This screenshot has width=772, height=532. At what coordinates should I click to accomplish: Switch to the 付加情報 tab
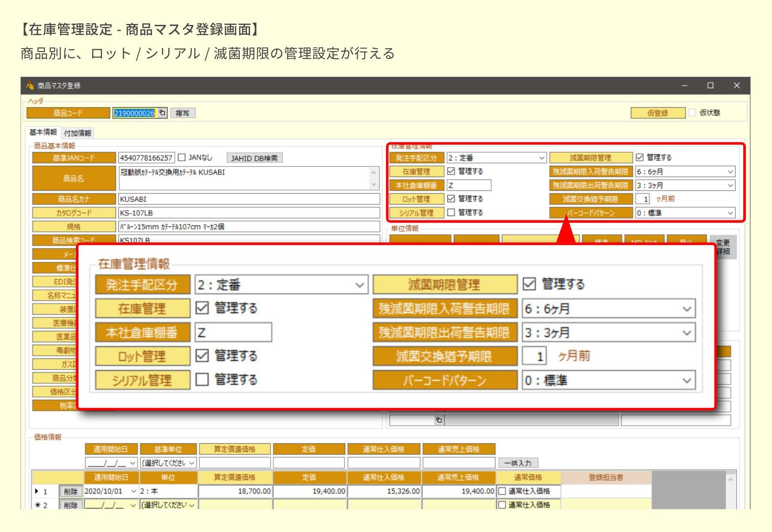78,133
